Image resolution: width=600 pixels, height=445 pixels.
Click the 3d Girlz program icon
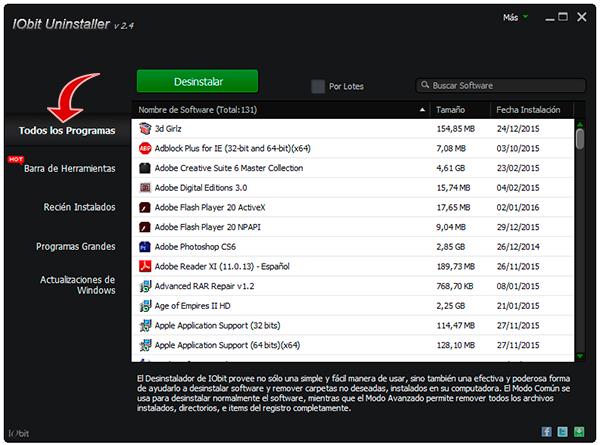pyautogui.click(x=144, y=128)
